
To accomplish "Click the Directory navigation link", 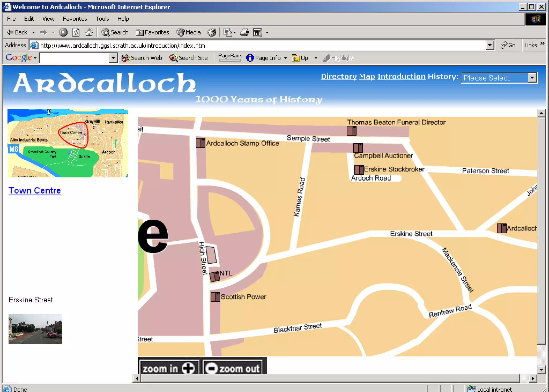I will tap(339, 77).
